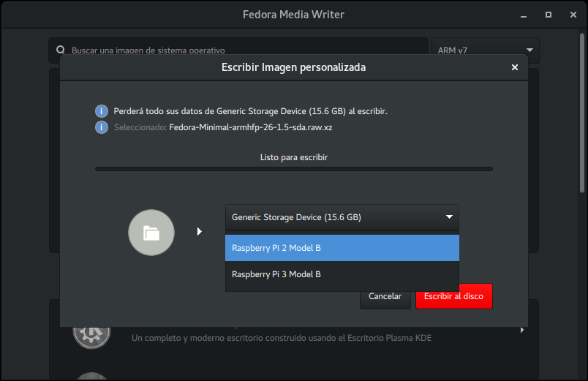This screenshot has width=588, height=381.
Task: Open the ARM v7 architecture dropdown
Action: coord(486,50)
